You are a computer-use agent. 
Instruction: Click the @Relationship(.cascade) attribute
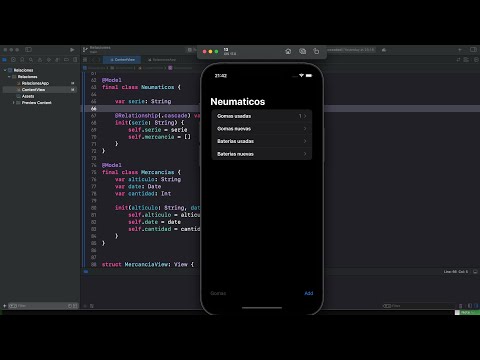153,116
